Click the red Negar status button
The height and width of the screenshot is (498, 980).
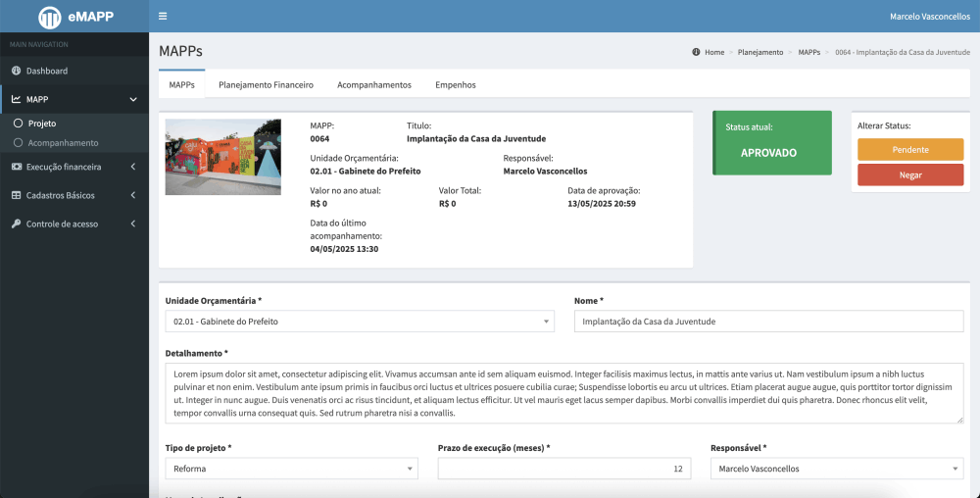tap(909, 174)
